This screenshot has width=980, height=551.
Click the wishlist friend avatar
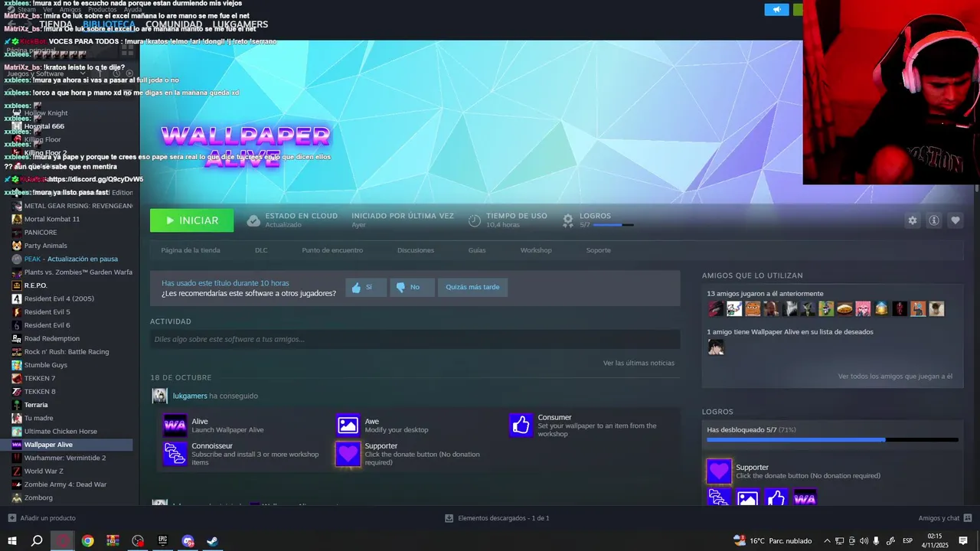[715, 347]
